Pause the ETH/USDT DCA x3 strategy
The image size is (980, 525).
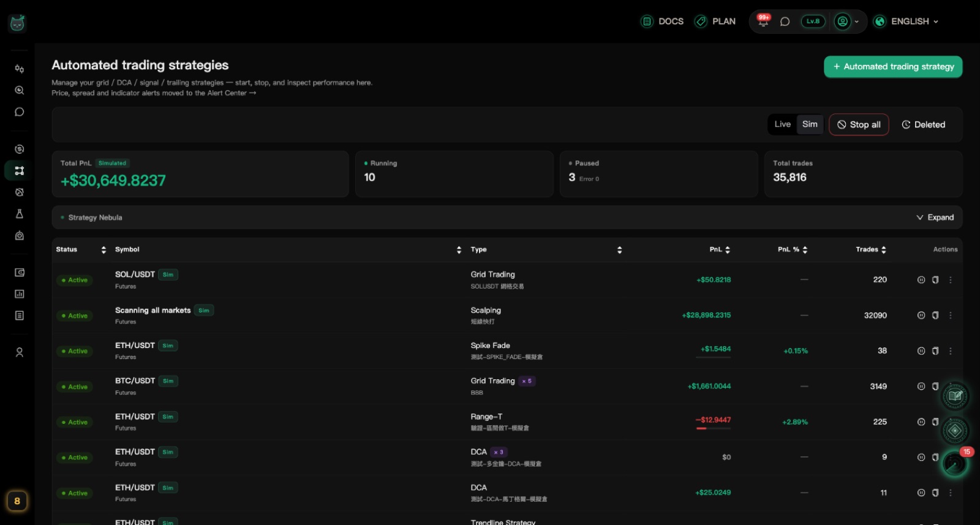point(921,458)
